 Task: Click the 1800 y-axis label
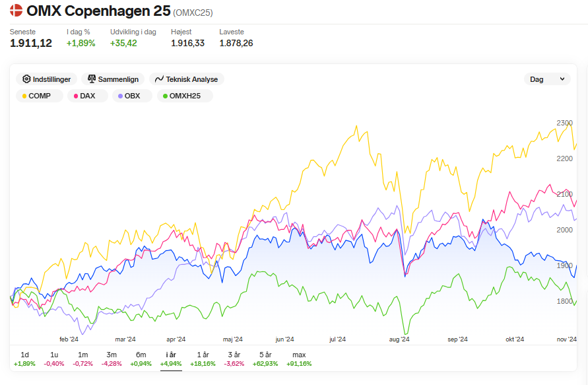564,301
